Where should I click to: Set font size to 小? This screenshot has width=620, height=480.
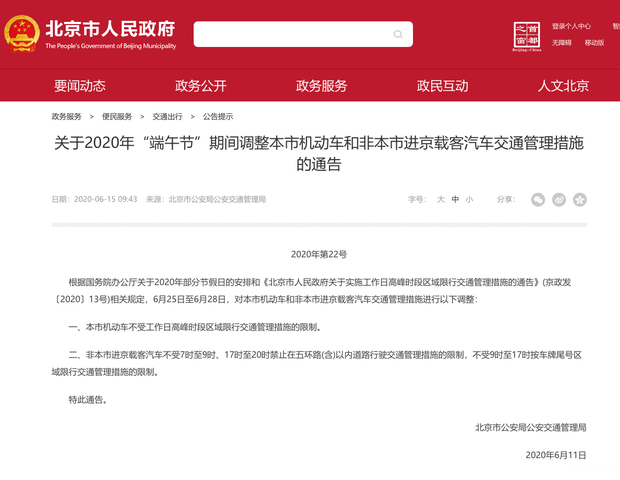[x=469, y=199]
